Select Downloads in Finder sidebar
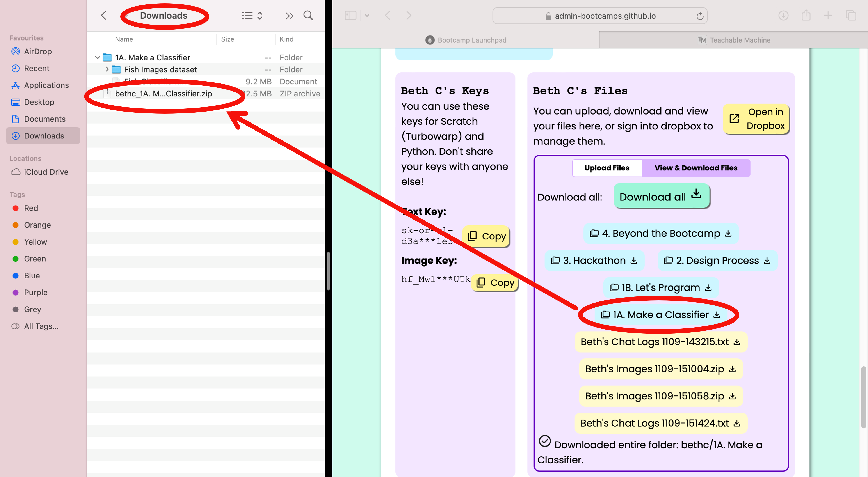Image resolution: width=868 pixels, height=477 pixels. click(x=43, y=135)
